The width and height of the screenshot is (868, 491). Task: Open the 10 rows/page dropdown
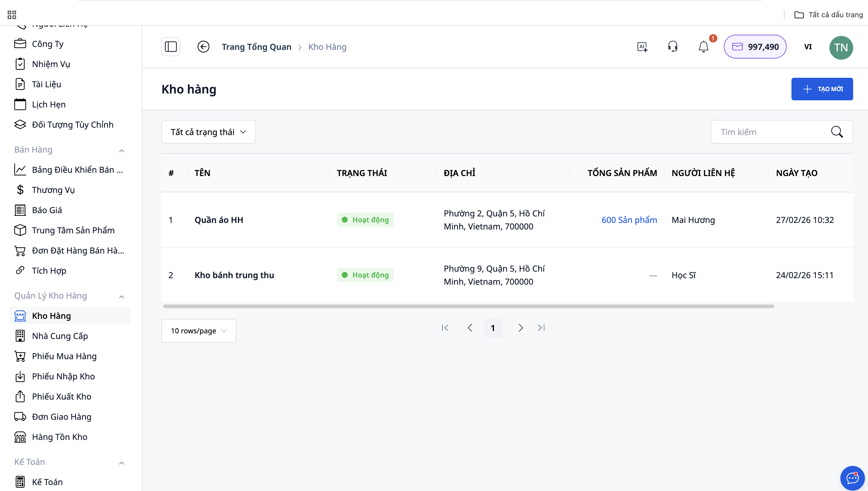198,331
